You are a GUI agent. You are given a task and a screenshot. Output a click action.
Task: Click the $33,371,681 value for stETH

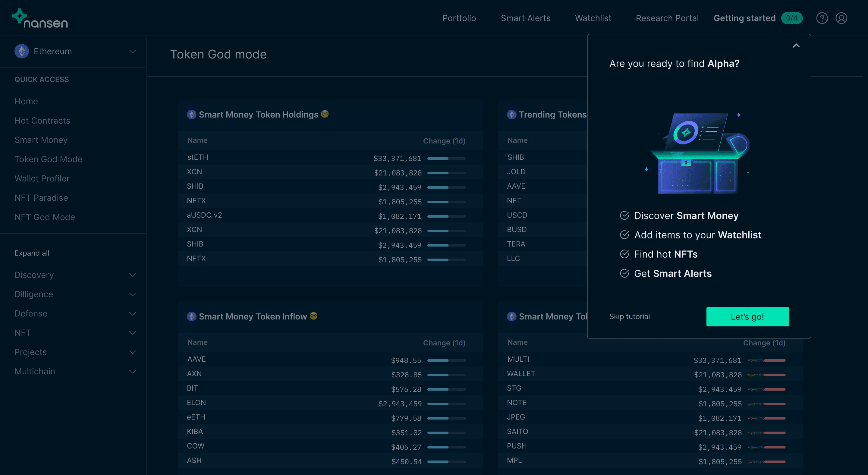click(x=397, y=158)
